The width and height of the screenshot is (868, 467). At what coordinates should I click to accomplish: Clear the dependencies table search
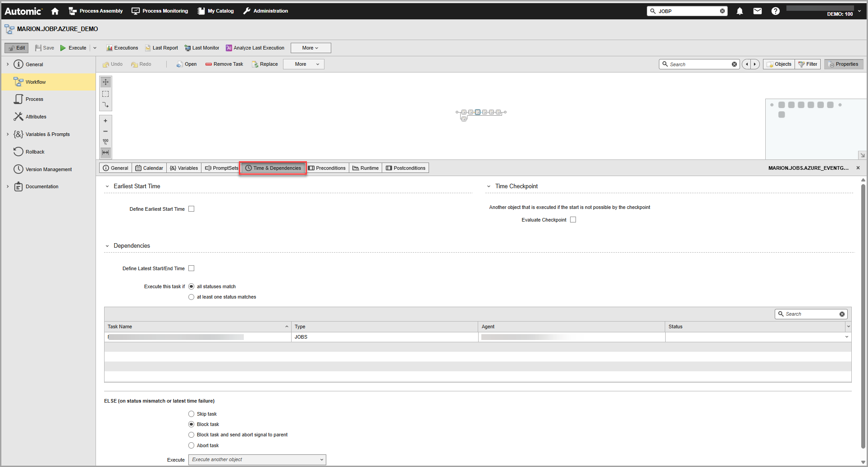(842, 314)
